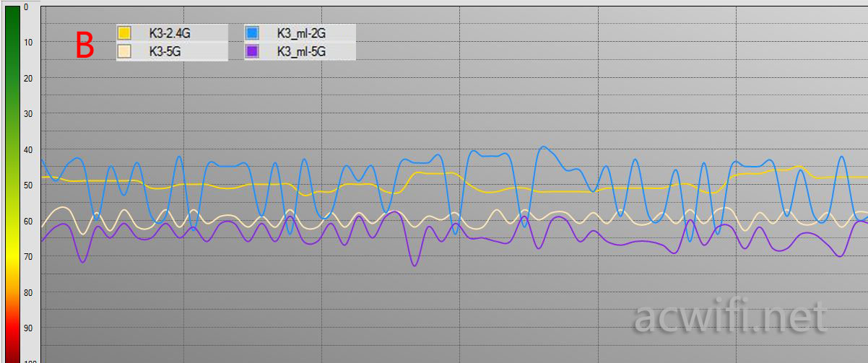The width and height of the screenshot is (868, 363).
Task: Click the K3-2.4G legend label
Action: click(x=170, y=32)
